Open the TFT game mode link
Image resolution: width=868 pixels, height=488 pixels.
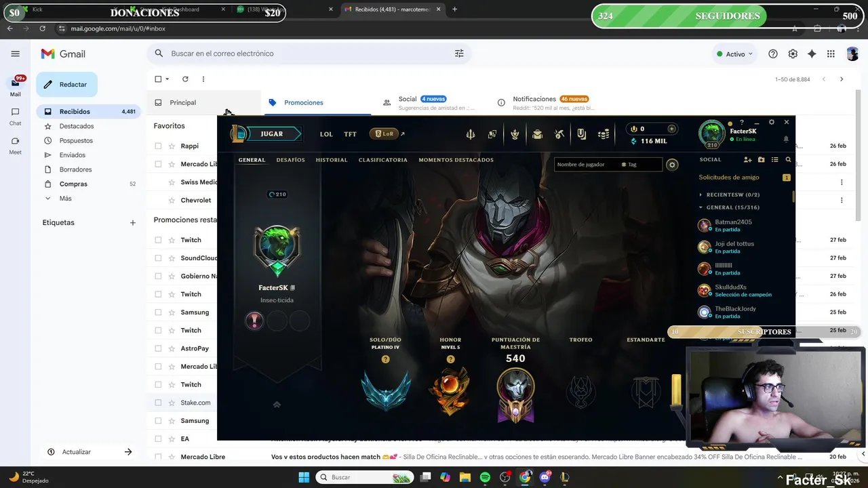[350, 134]
